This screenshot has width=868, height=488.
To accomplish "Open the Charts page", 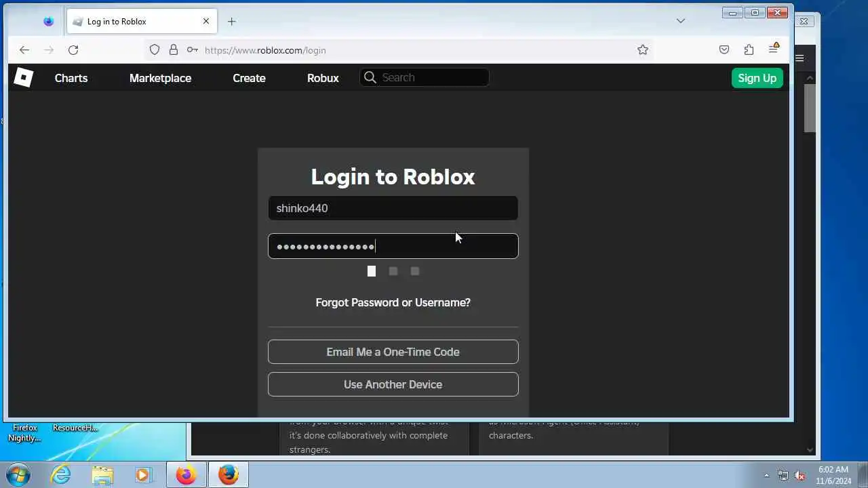I will (71, 78).
